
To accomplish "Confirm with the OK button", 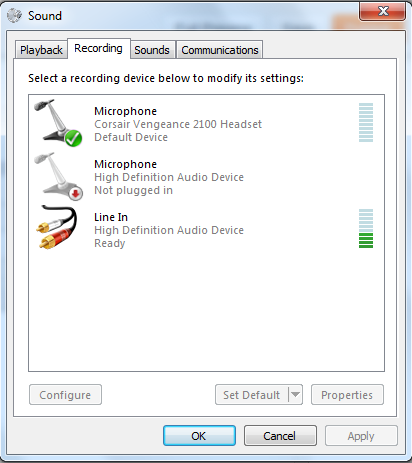I will pos(199,436).
